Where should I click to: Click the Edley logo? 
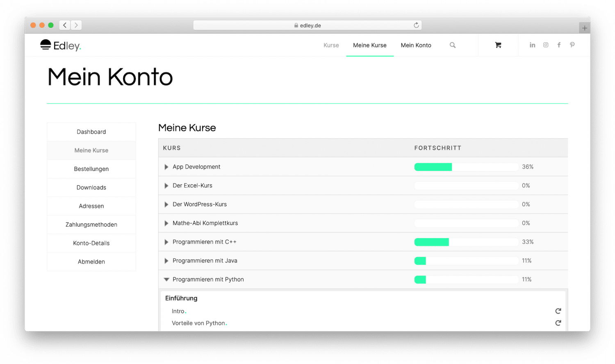tap(61, 45)
